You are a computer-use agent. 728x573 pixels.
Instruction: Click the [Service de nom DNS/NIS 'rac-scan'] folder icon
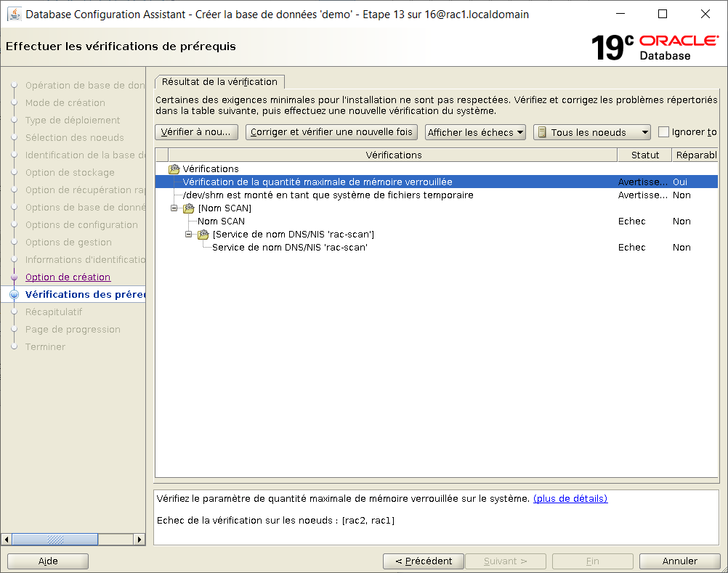203,235
